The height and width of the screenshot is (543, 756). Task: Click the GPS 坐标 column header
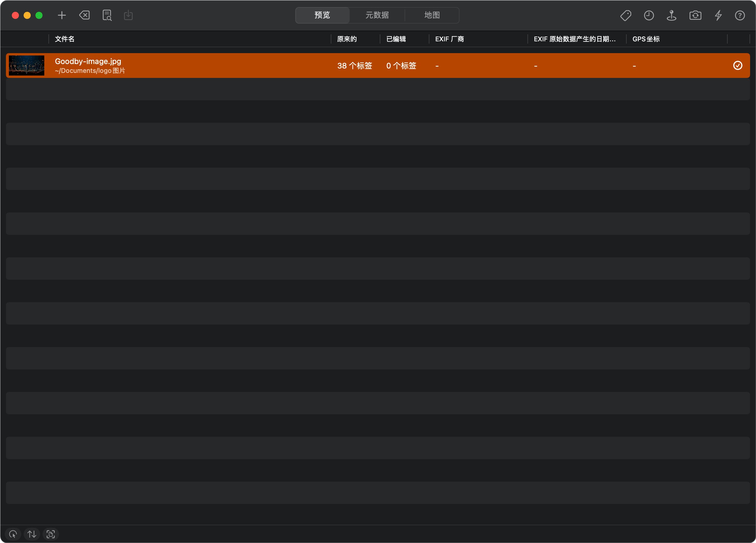[x=646, y=39]
